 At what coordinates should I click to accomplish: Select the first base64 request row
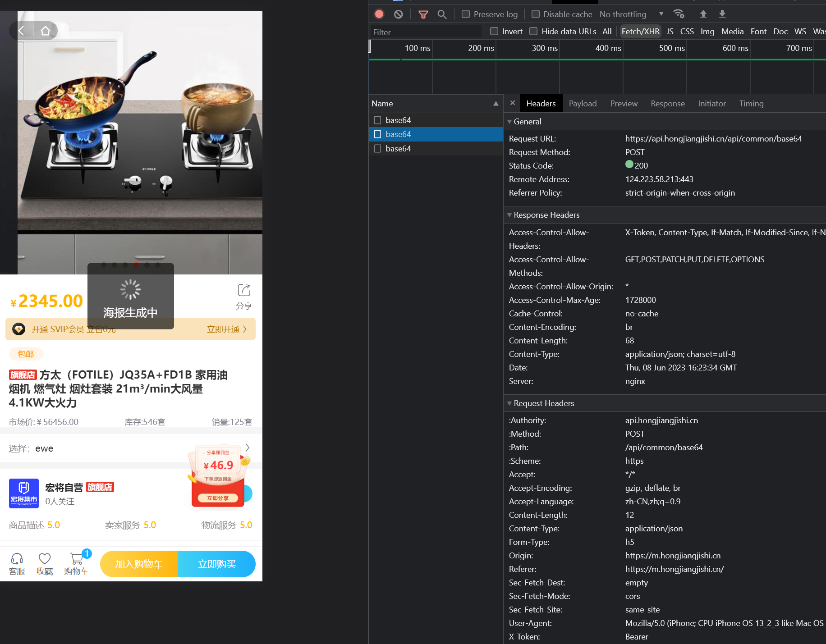[x=436, y=120]
